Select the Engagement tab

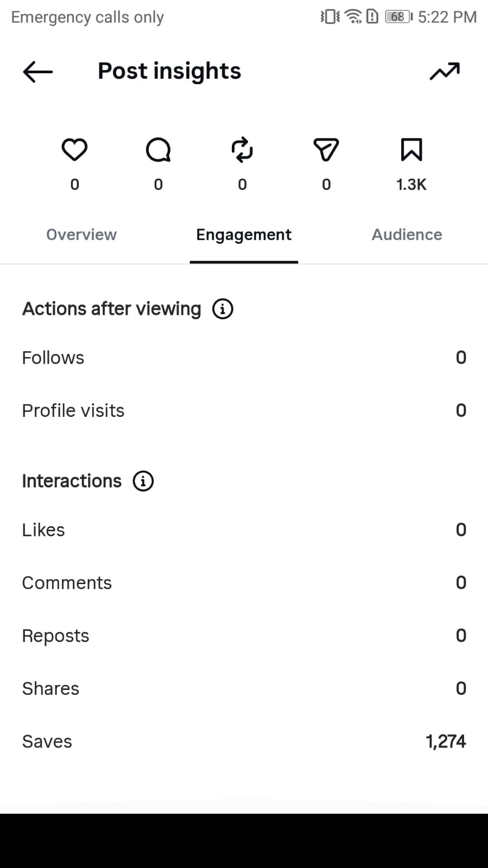pyautogui.click(x=244, y=235)
